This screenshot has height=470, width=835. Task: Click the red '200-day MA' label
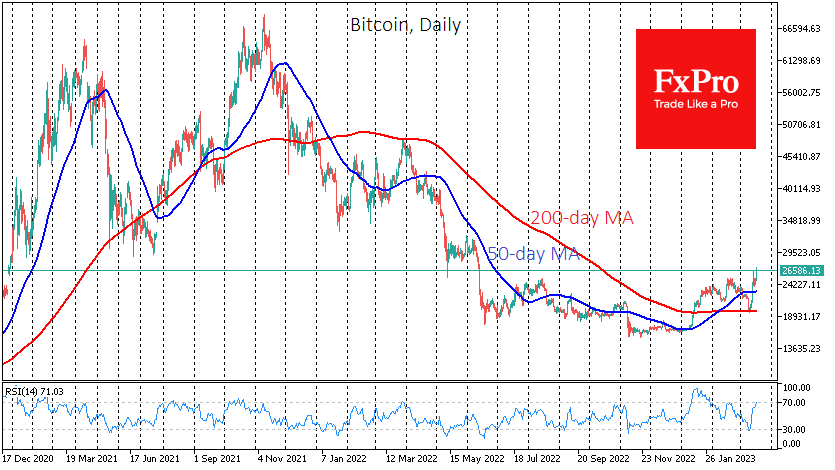point(582,217)
